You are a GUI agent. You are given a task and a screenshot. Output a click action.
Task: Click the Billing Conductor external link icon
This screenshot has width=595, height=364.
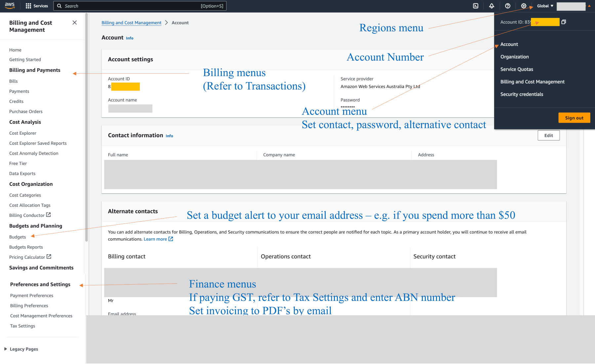pos(49,215)
